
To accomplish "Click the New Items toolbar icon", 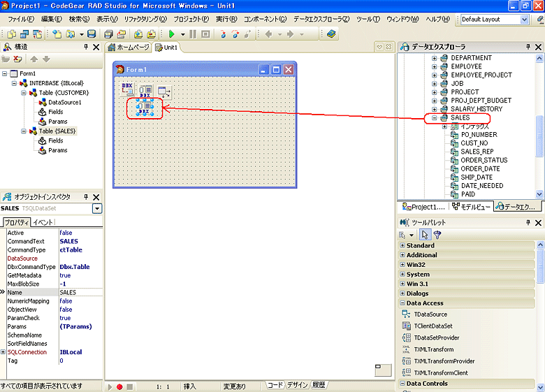I will point(57,34).
